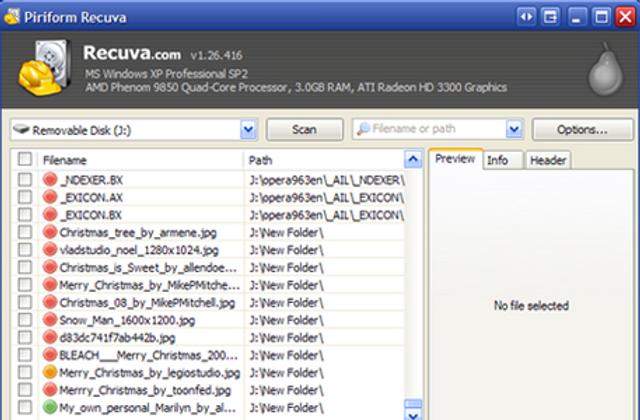This screenshot has height=420, width=640.
Task: Click the red status icon beside _EXICON.AX
Action: (50, 197)
